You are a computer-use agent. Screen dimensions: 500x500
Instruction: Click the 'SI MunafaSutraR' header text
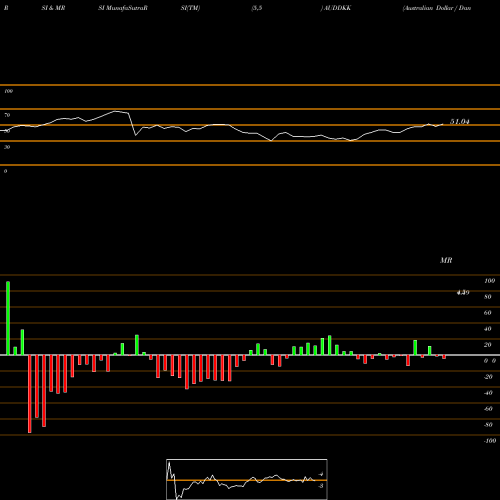click(123, 8)
